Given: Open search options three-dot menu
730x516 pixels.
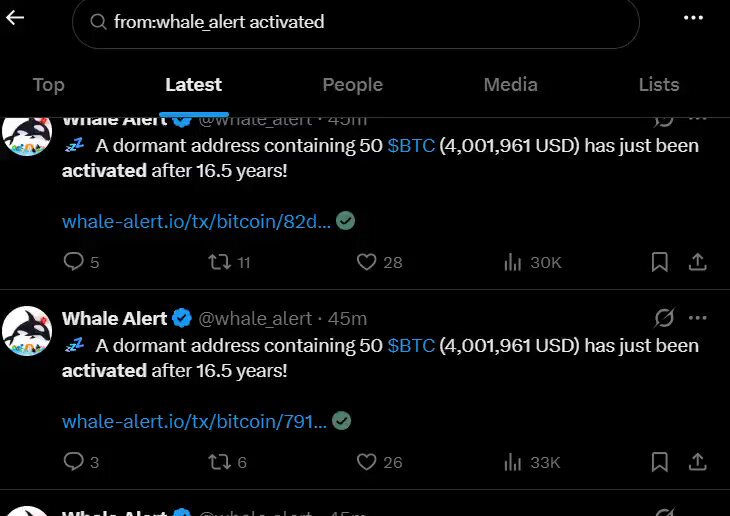Looking at the screenshot, I should tap(693, 18).
